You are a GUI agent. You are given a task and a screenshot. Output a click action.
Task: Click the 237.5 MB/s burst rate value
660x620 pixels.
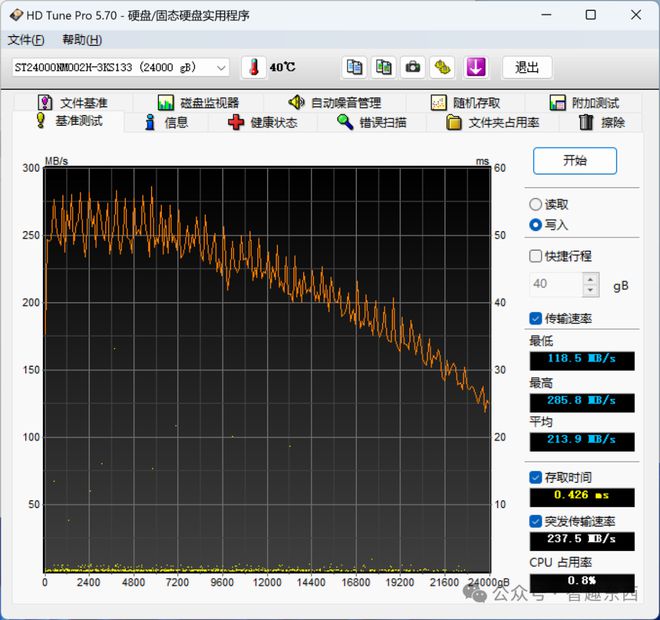582,541
